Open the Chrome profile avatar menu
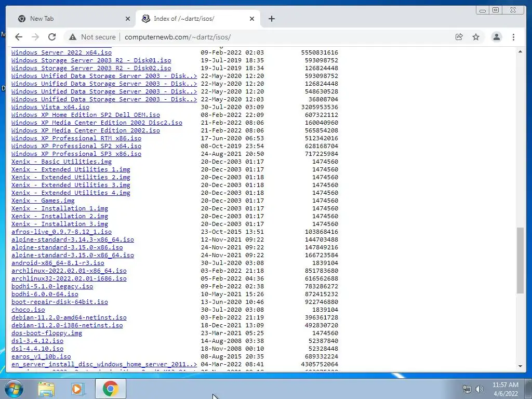Image resolution: width=532 pixels, height=399 pixels. 496,37
